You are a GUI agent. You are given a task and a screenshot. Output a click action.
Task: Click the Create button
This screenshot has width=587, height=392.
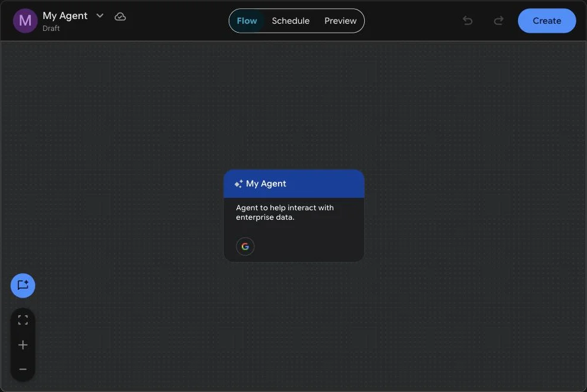[547, 21]
